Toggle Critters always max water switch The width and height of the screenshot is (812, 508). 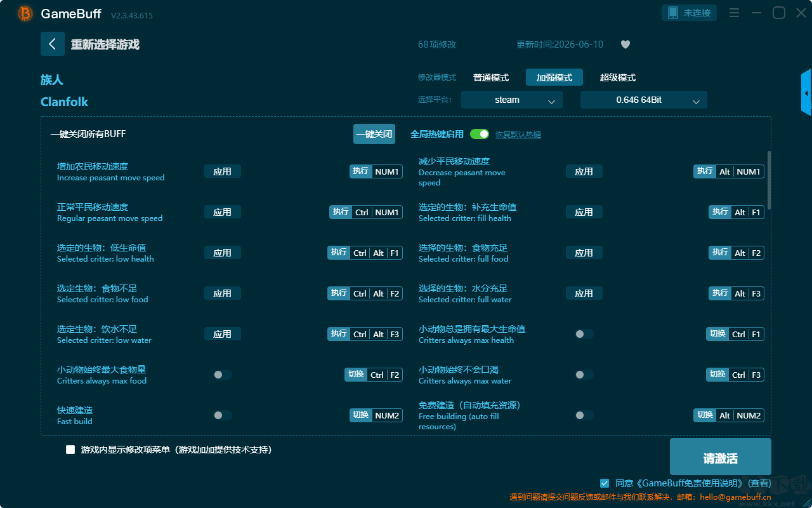click(x=584, y=375)
